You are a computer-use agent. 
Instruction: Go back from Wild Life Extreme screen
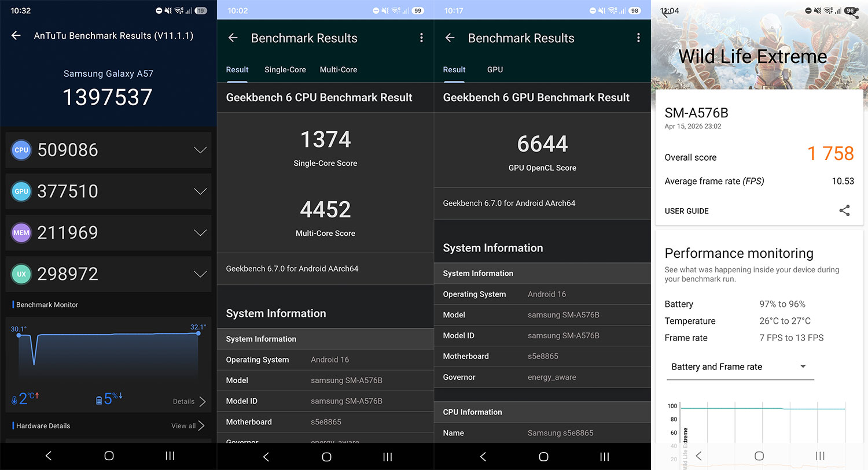tap(665, 13)
